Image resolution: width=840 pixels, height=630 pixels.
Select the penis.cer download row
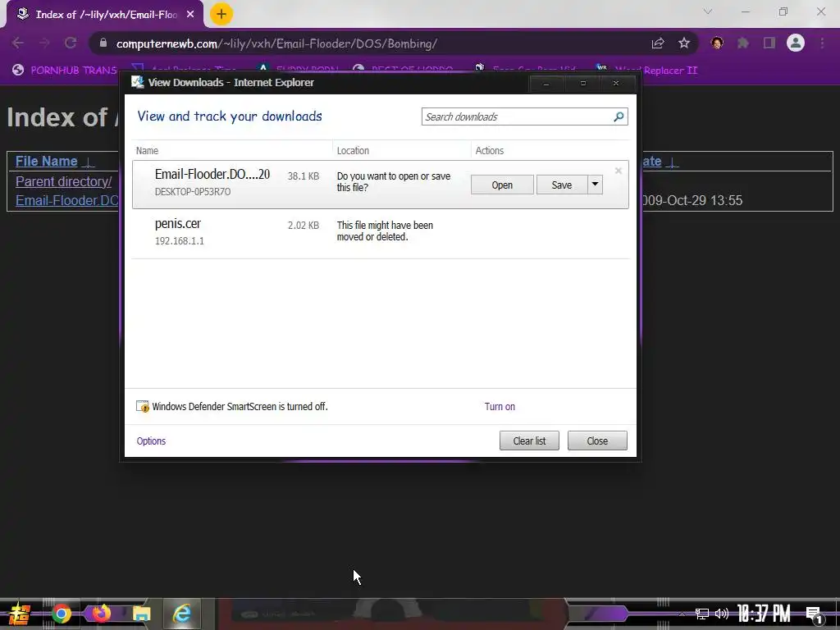point(381,233)
